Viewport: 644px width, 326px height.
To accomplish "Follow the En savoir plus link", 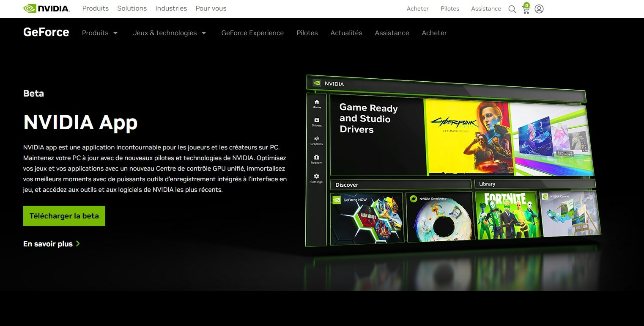I will coord(52,244).
